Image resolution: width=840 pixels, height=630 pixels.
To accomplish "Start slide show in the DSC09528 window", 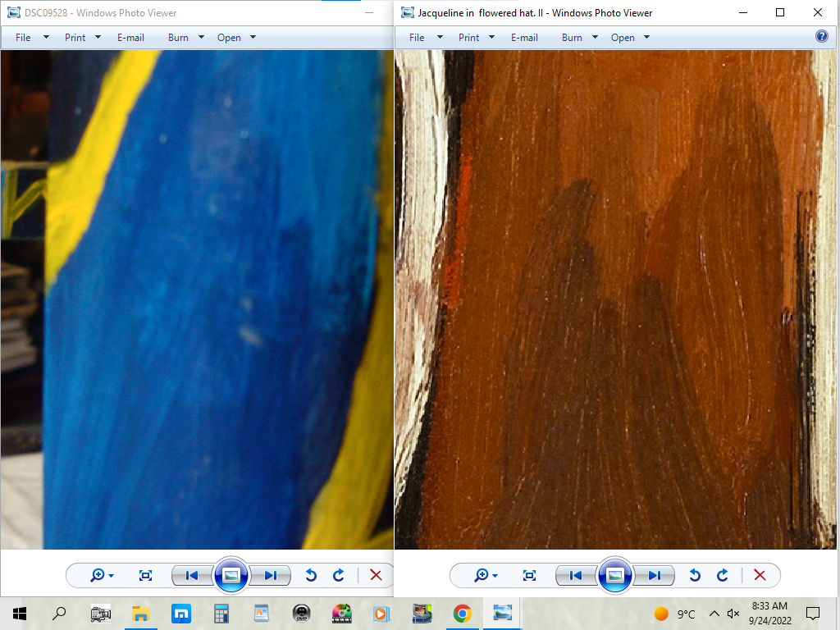I will point(231,575).
